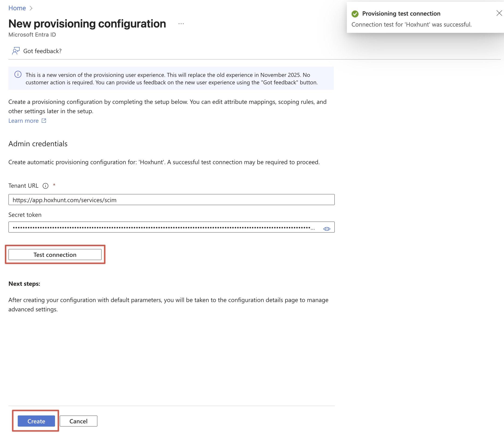Click the 'Tenant URL' field label

tap(23, 186)
